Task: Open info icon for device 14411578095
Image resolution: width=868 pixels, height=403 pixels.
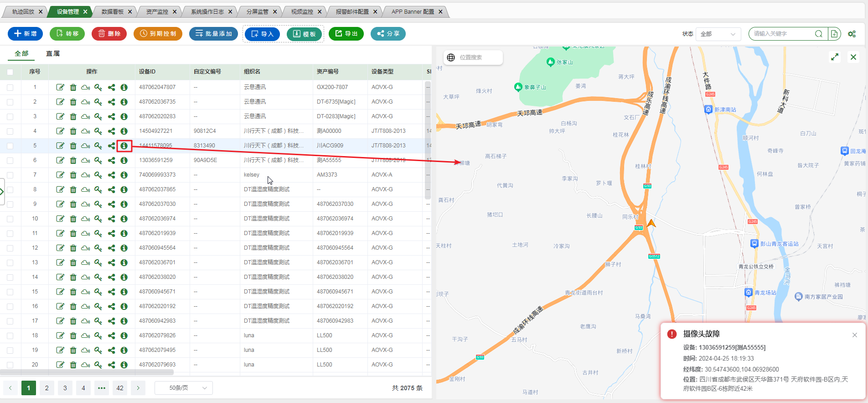Action: click(124, 146)
